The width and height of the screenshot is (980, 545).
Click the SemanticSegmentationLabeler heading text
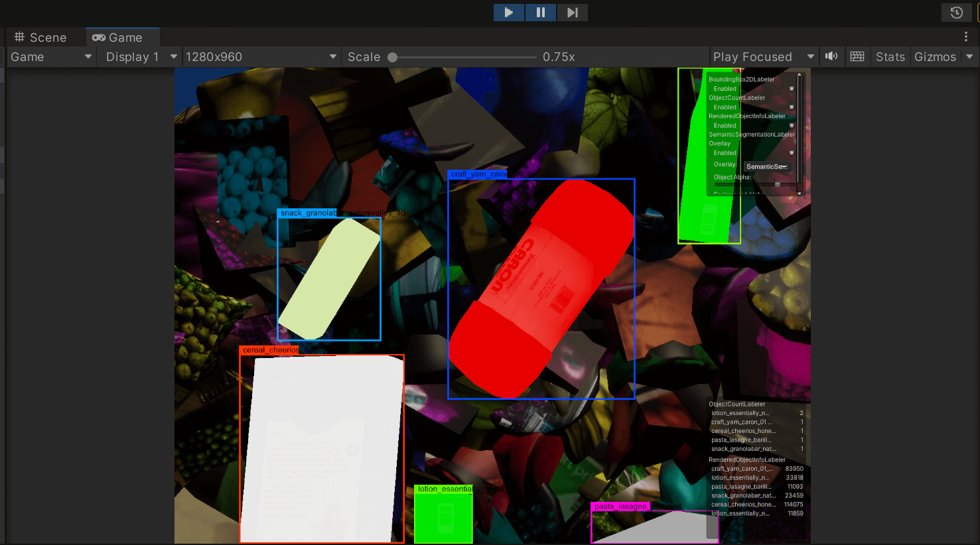click(752, 135)
